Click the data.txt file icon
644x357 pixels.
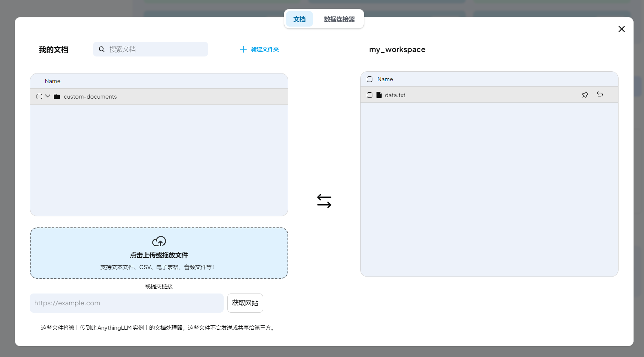pyautogui.click(x=379, y=95)
